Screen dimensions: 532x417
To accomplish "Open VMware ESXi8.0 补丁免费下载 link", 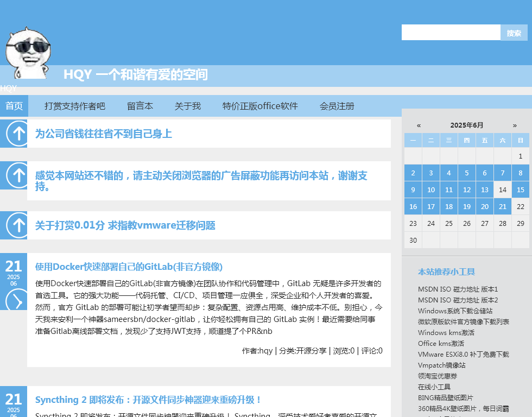I will click(463, 354).
